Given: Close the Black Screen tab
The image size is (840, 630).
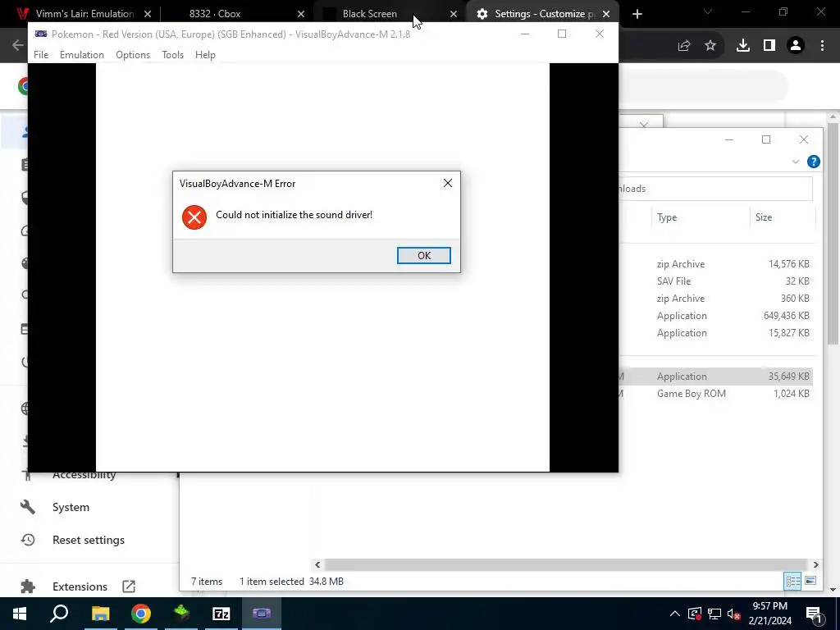Looking at the screenshot, I should point(454,14).
